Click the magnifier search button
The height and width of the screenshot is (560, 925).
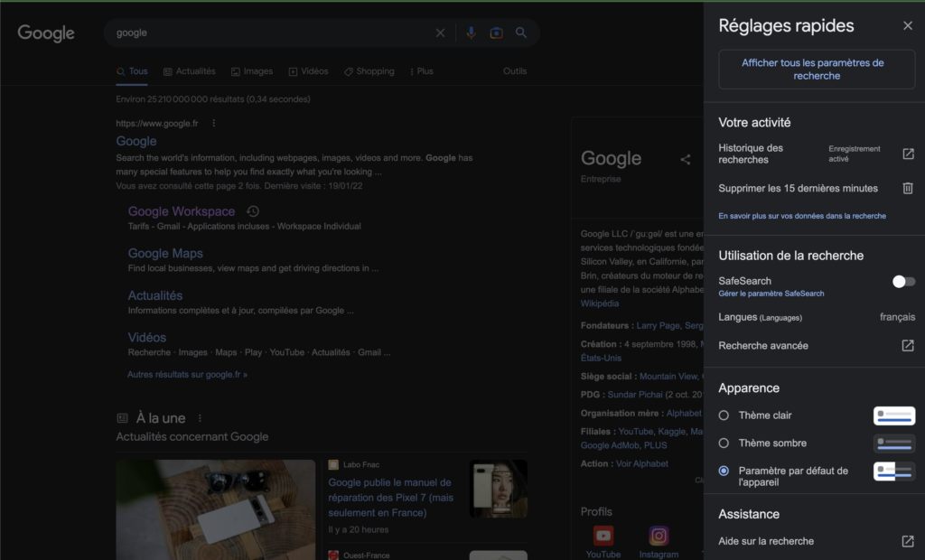(521, 33)
